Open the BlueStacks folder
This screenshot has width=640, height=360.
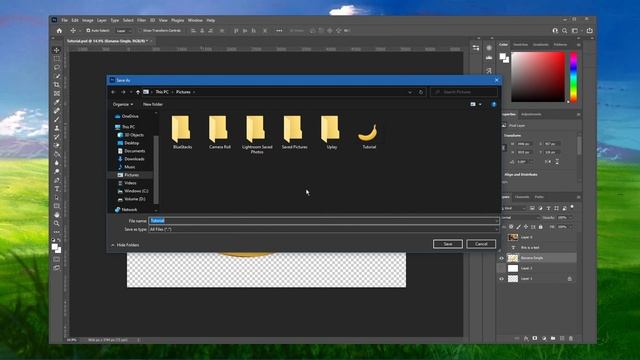tap(182, 132)
